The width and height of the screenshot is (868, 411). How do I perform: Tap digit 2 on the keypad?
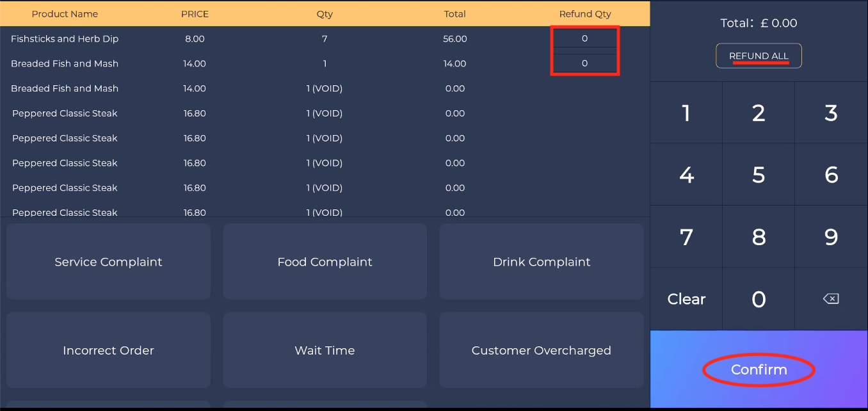click(x=759, y=113)
